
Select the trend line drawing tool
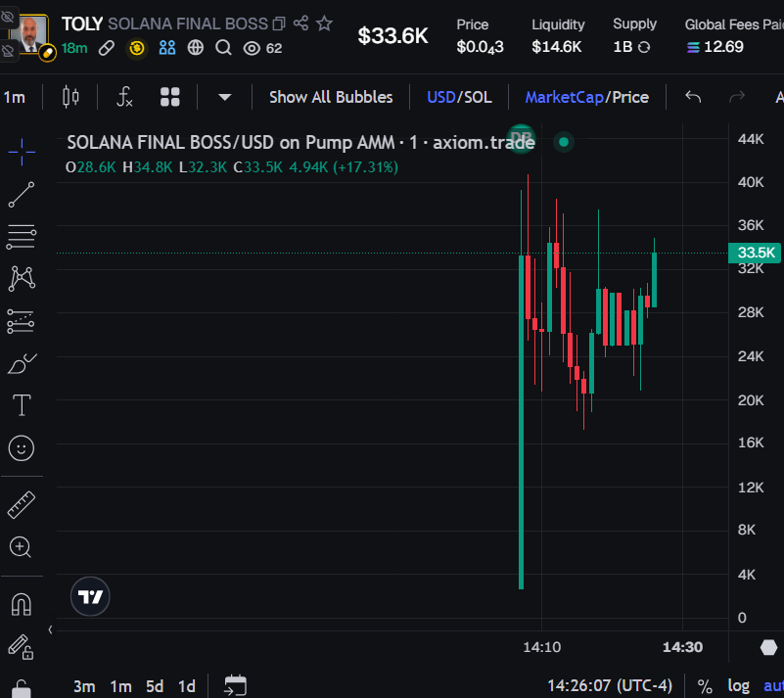coord(22,195)
